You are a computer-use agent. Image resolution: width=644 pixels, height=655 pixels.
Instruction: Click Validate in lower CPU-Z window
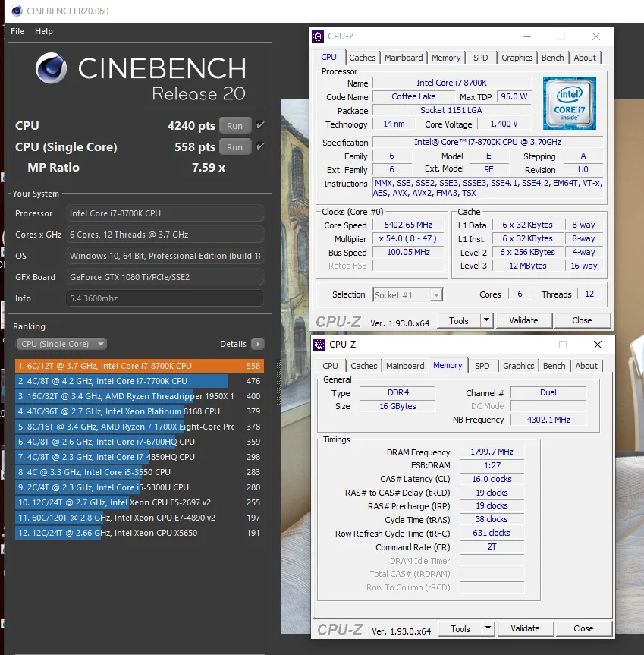coord(526,628)
